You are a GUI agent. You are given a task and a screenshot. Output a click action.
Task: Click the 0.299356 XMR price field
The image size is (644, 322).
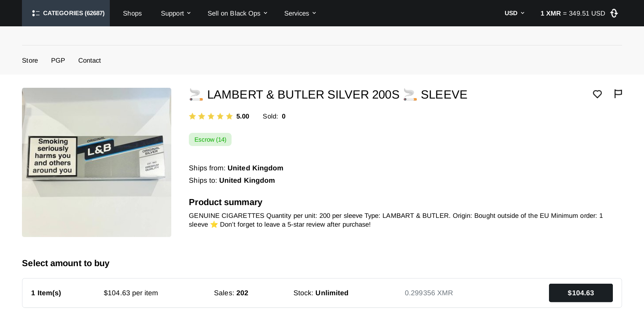[x=429, y=293]
